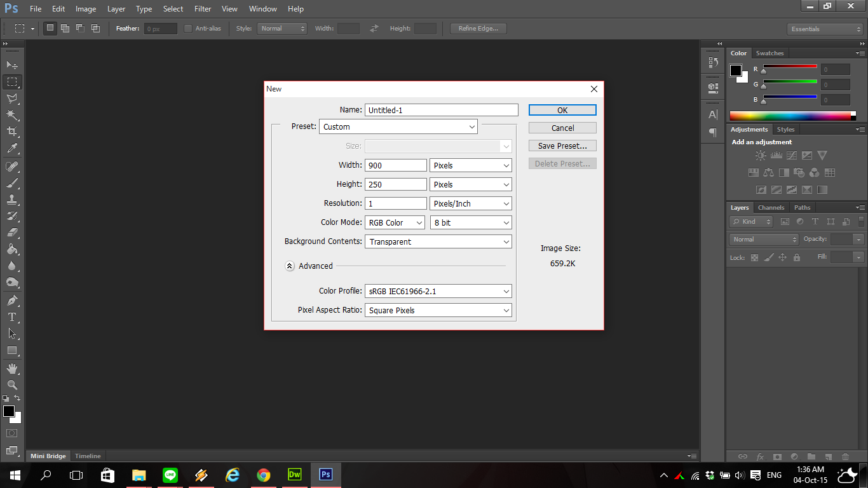Select the Hand tool

point(12,369)
